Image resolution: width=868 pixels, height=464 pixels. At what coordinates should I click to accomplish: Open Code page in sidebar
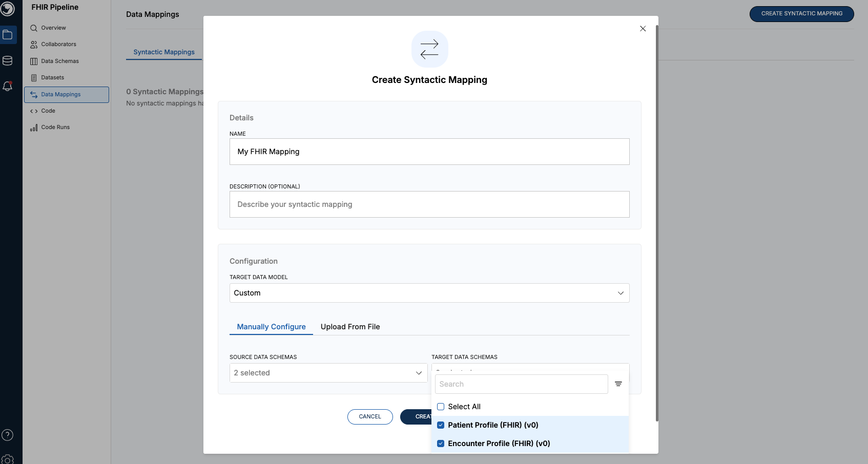tap(48, 111)
